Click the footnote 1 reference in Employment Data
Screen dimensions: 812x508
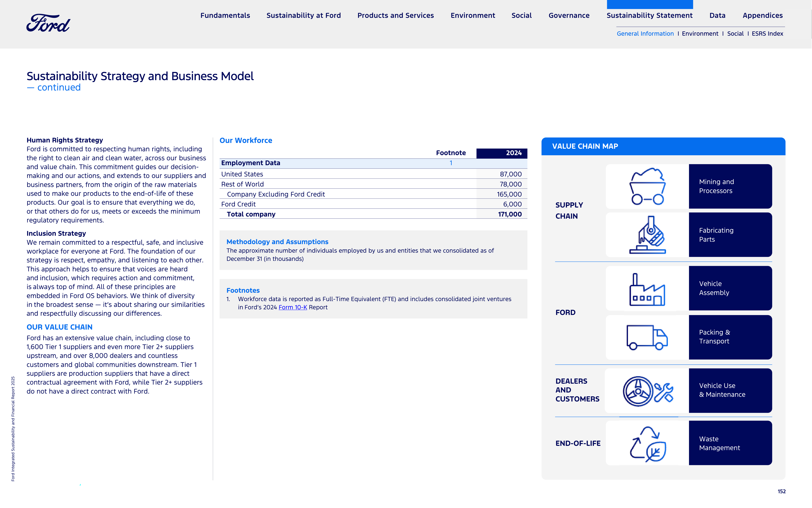[451, 163]
